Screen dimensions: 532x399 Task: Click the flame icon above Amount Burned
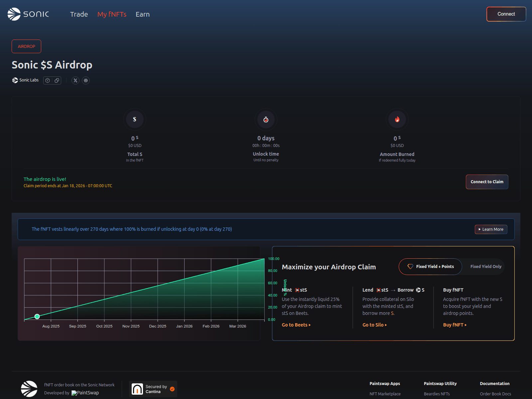coord(397,119)
